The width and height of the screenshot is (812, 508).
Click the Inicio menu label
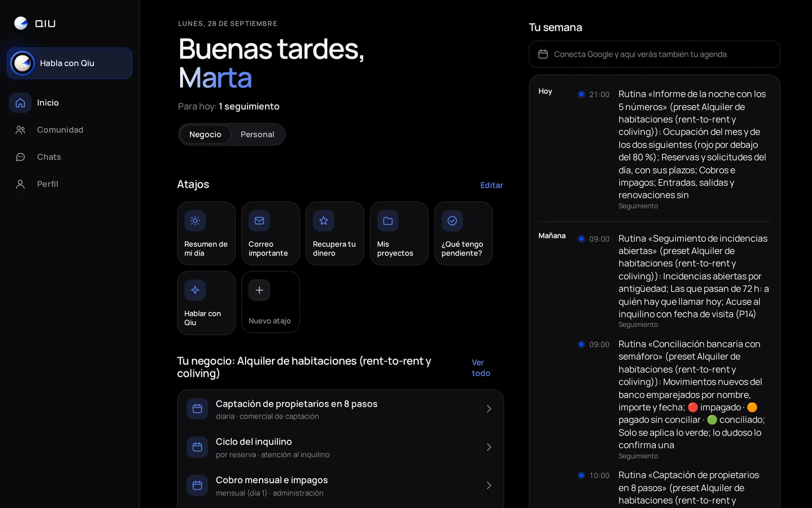pos(48,103)
